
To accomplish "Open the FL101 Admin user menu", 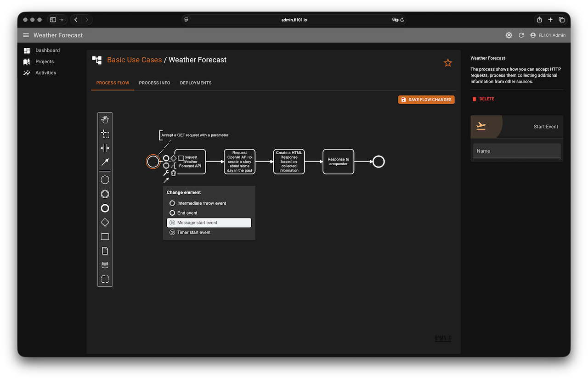I will coord(548,35).
